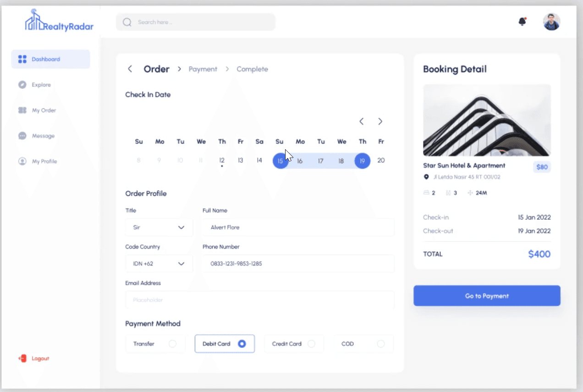Click the Go to Payment button

[x=487, y=296]
